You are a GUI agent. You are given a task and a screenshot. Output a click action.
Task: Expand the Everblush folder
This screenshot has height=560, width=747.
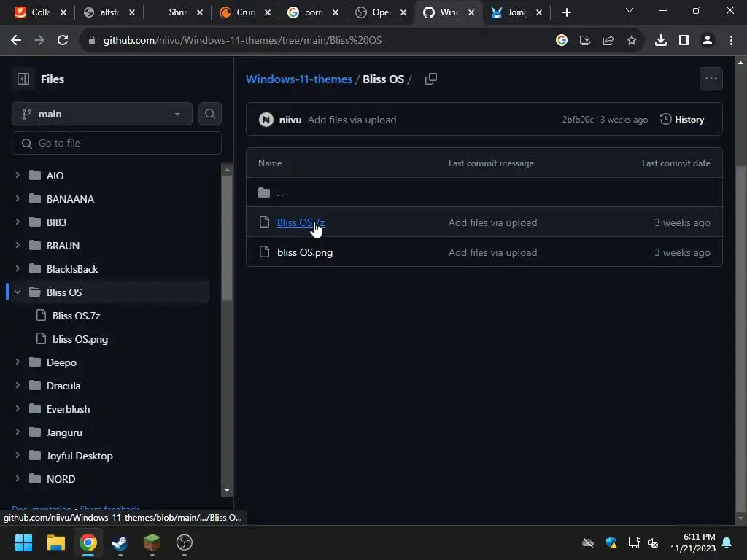18,408
